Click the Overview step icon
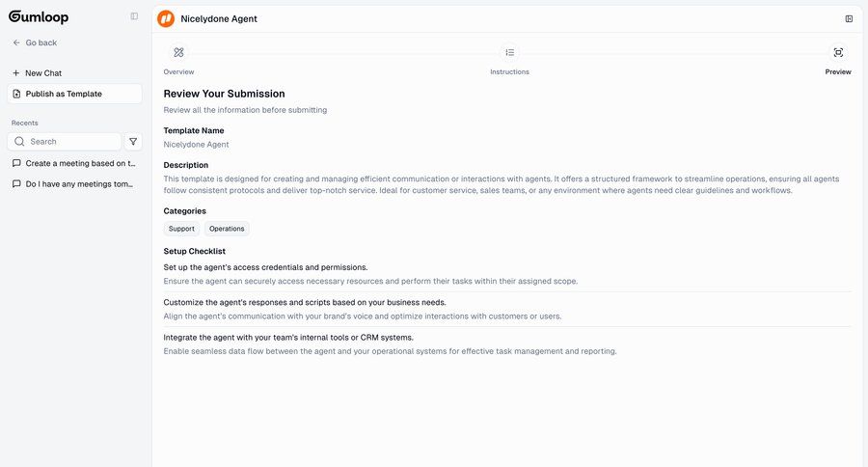This screenshot has height=467, width=868. coord(178,52)
